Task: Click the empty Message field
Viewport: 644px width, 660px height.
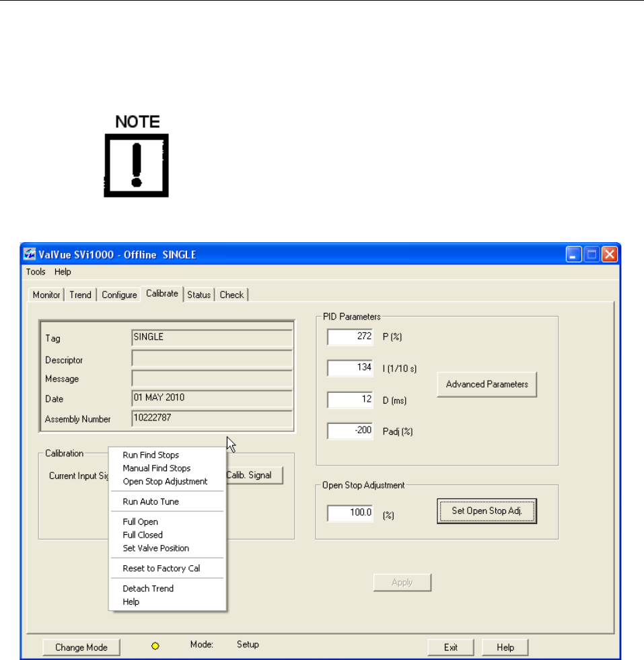Action: 212,378
